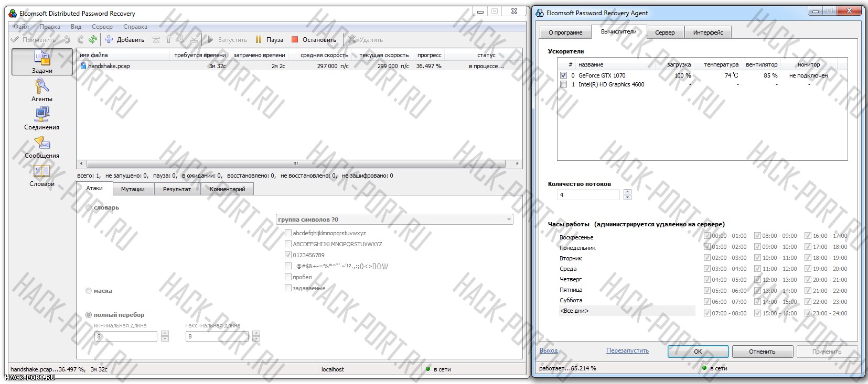Viewport: 868px width, 384px height.
Task: Open the Справка menu
Action: click(135, 27)
